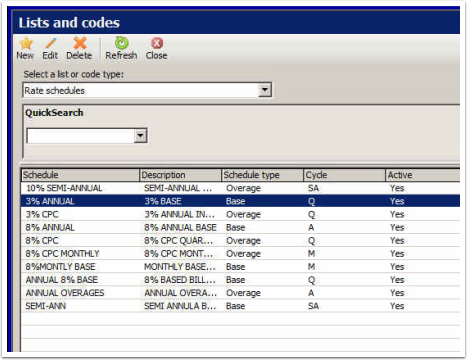
Task: Select the 3% ANNUAL schedule row
Action: [x=241, y=201]
